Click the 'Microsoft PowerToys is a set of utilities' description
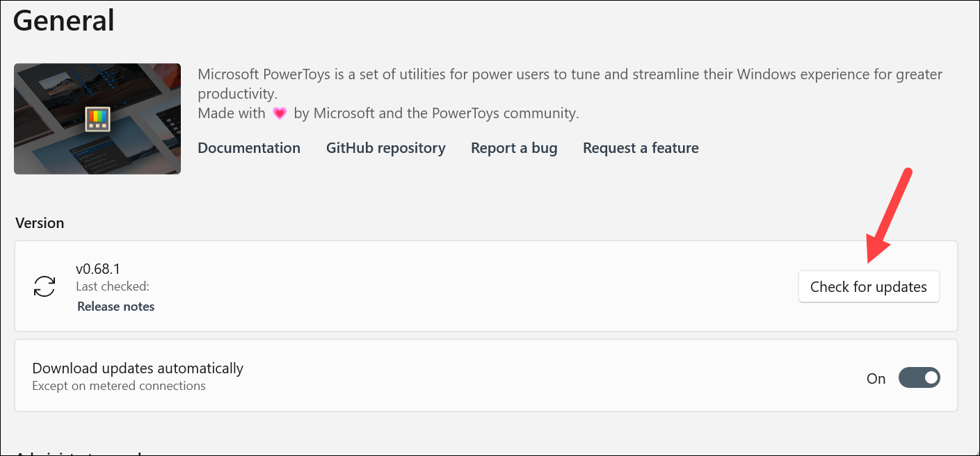 point(570,83)
